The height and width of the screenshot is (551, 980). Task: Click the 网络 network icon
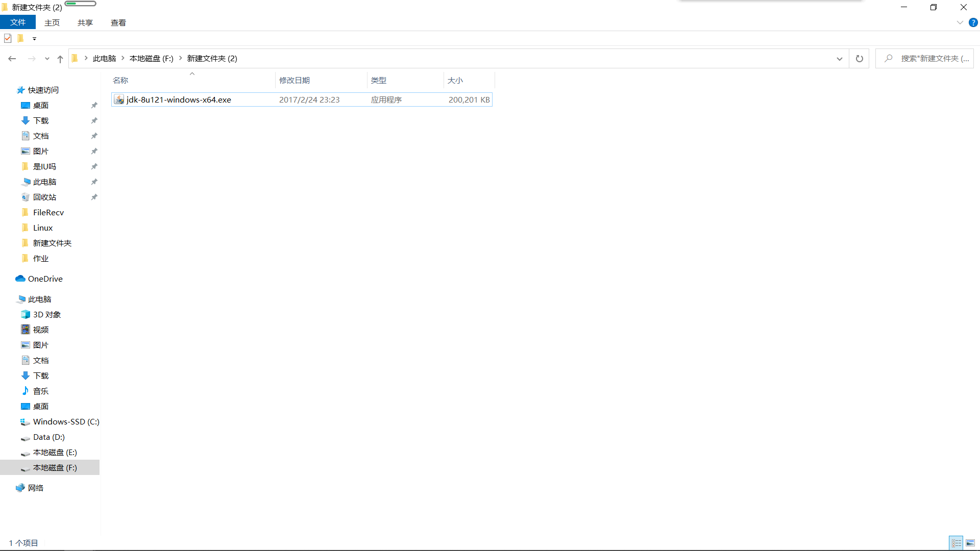tap(20, 488)
